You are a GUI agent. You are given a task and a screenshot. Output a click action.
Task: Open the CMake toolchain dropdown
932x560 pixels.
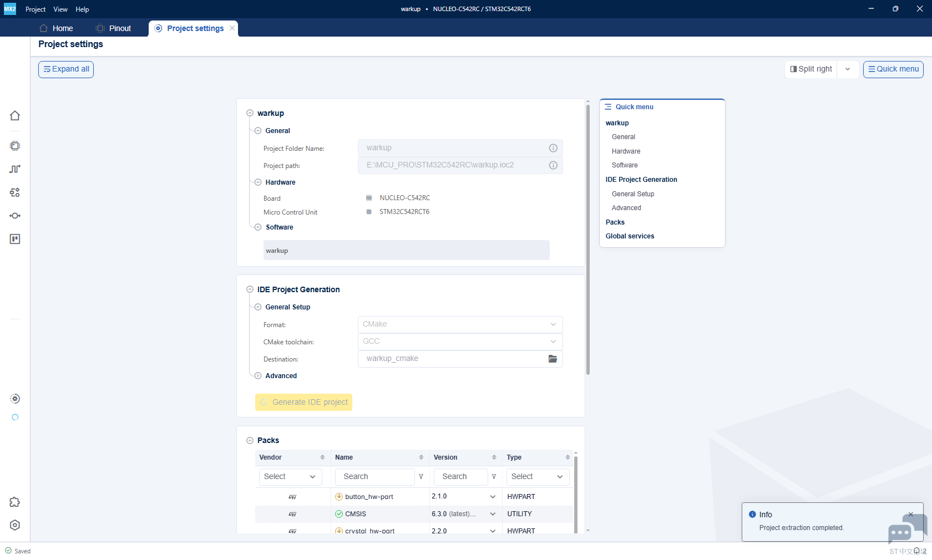point(460,342)
